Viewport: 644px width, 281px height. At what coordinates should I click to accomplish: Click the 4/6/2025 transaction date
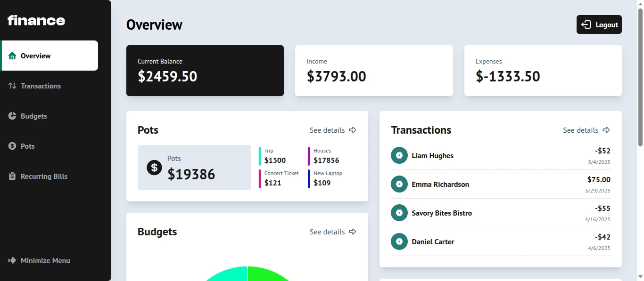pos(599,248)
